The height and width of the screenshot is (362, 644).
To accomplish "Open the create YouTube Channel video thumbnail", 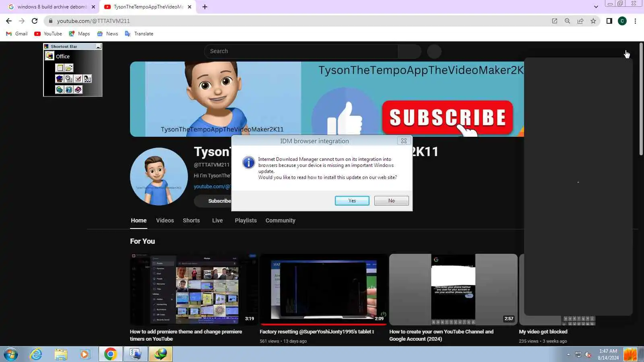I will (453, 289).
